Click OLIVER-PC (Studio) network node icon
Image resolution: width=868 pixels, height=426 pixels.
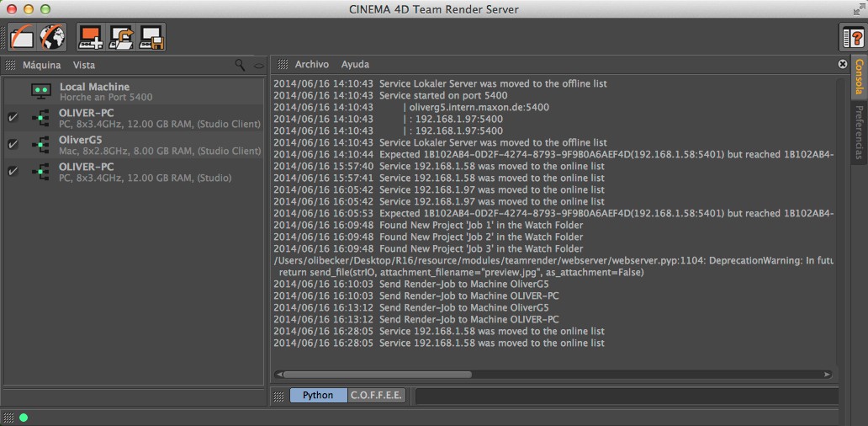[x=40, y=171]
